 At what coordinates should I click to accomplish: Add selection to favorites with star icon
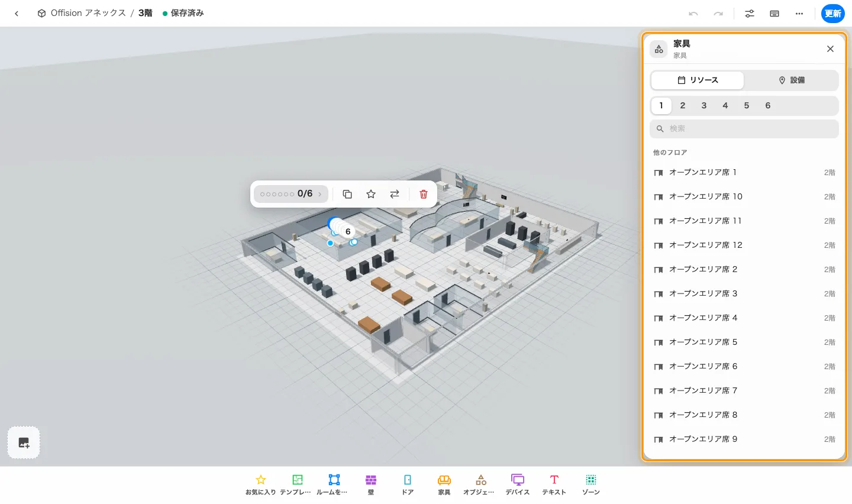[x=371, y=194]
